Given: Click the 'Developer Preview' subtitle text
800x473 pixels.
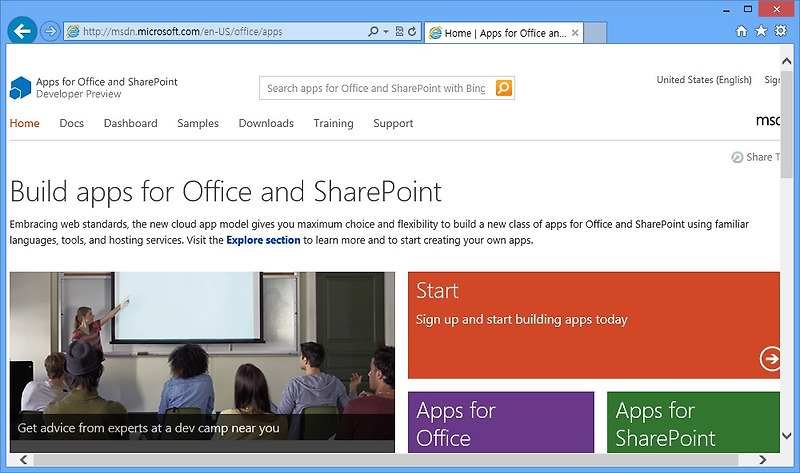Looking at the screenshot, I should (79, 94).
